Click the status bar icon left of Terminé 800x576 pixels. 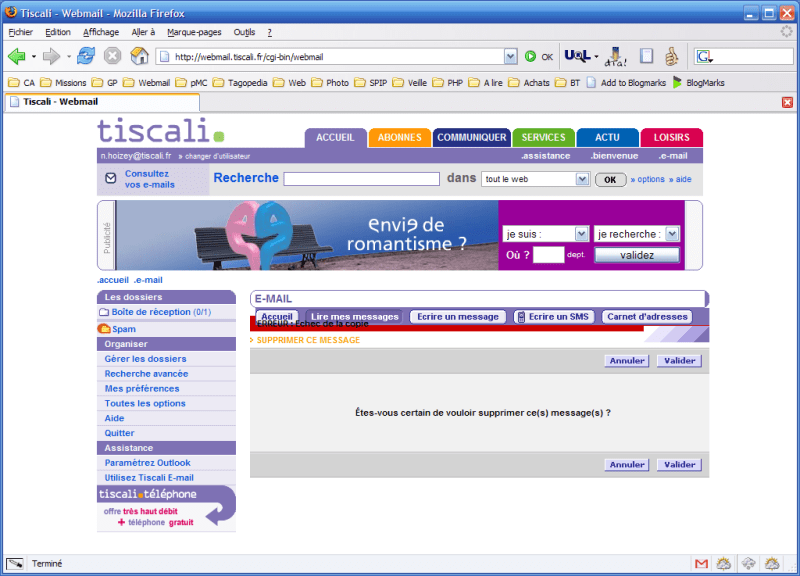click(x=15, y=564)
